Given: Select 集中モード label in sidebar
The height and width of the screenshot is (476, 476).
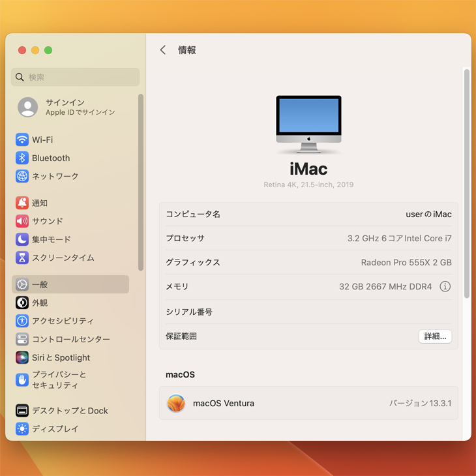Looking at the screenshot, I should [x=52, y=239].
